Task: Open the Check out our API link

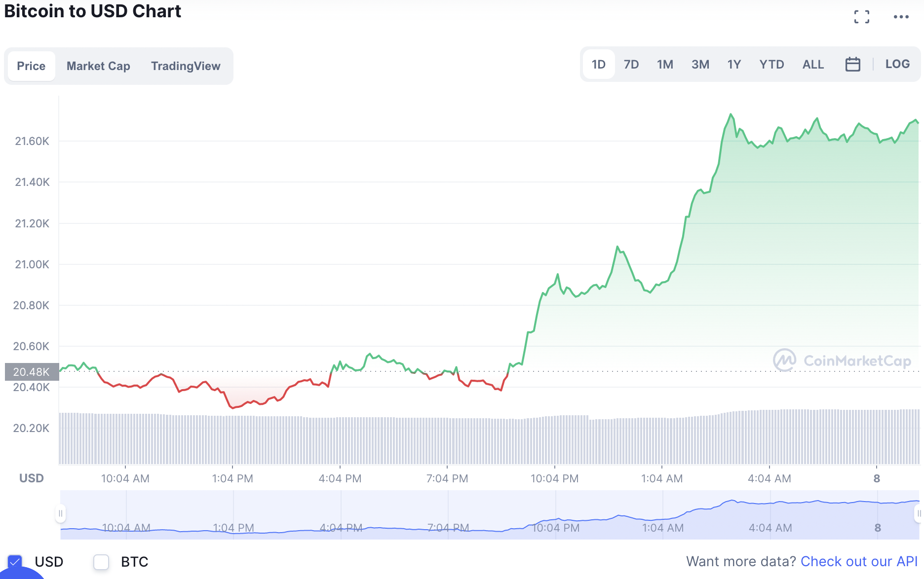Action: tap(859, 561)
